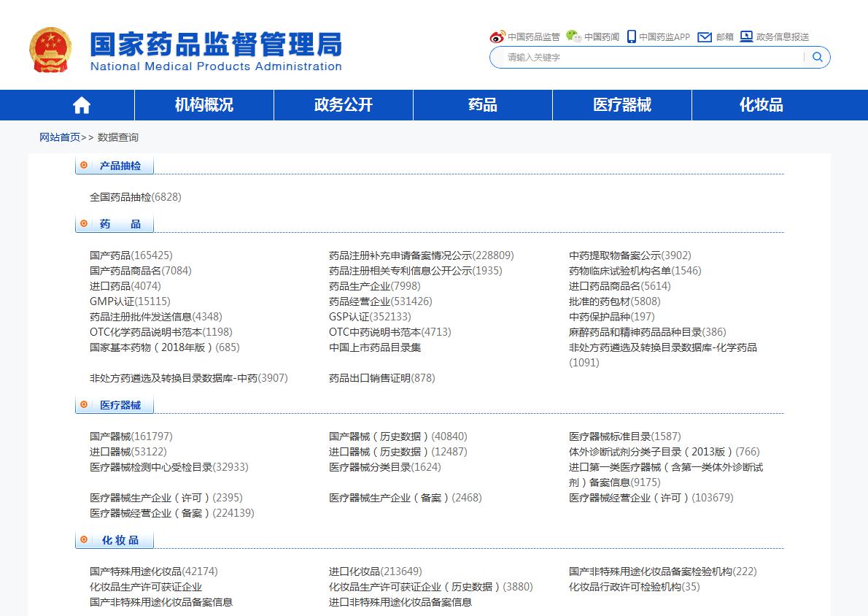
Task: Open 国产药品(165425) database
Action: [x=131, y=255]
